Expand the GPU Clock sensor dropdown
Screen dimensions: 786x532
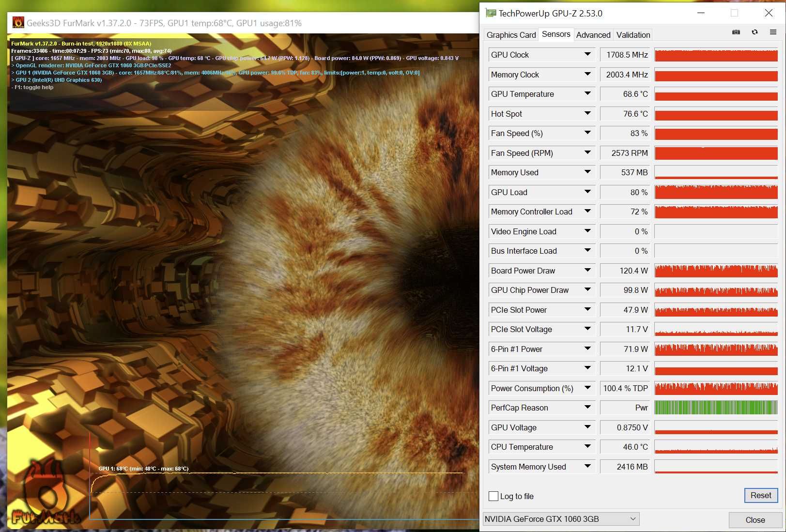pos(587,55)
